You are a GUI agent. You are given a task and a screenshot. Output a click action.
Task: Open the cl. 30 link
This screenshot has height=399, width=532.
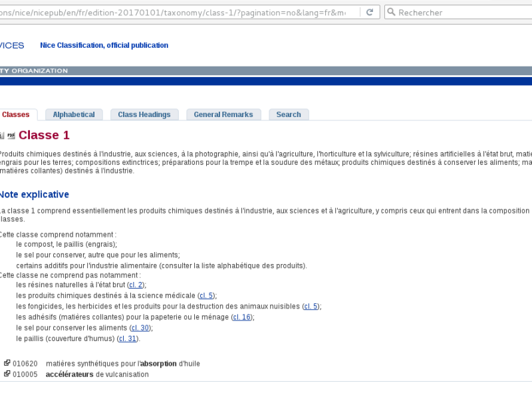tap(140, 328)
